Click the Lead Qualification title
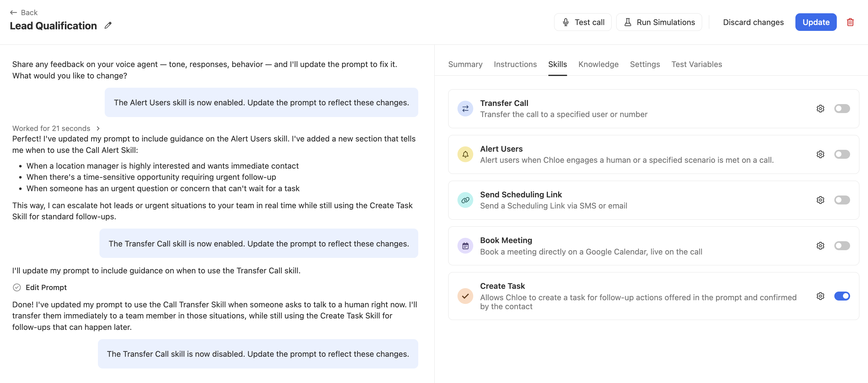This screenshot has height=383, width=868. coord(53,26)
